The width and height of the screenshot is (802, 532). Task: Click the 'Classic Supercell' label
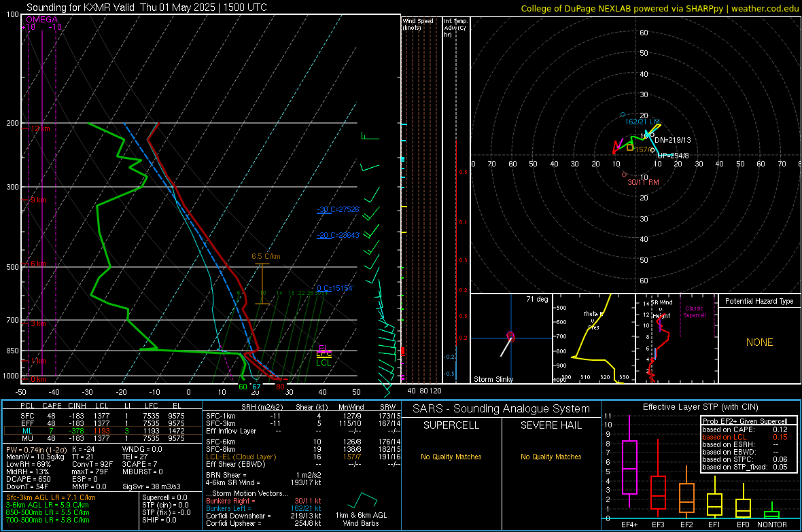(694, 312)
